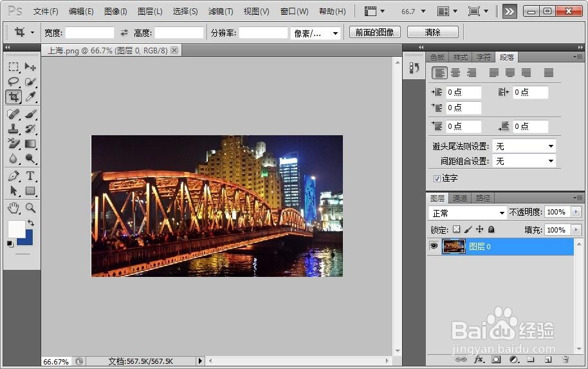Open the 滤镜(T) menu

221,11
